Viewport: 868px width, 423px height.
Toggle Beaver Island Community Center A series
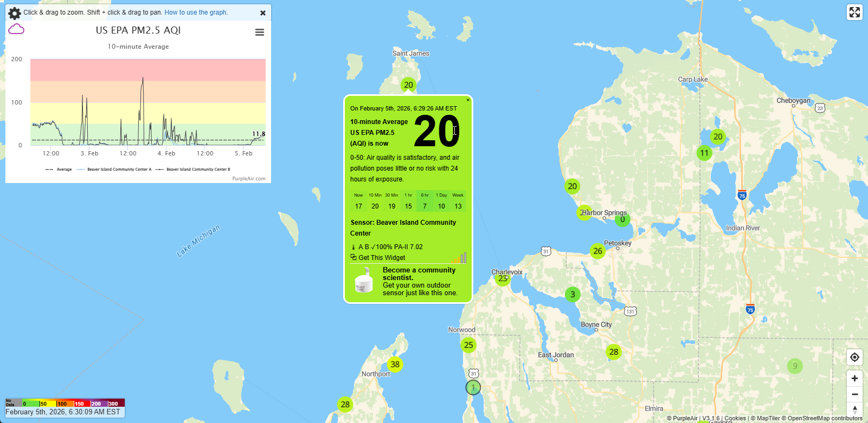[114, 170]
